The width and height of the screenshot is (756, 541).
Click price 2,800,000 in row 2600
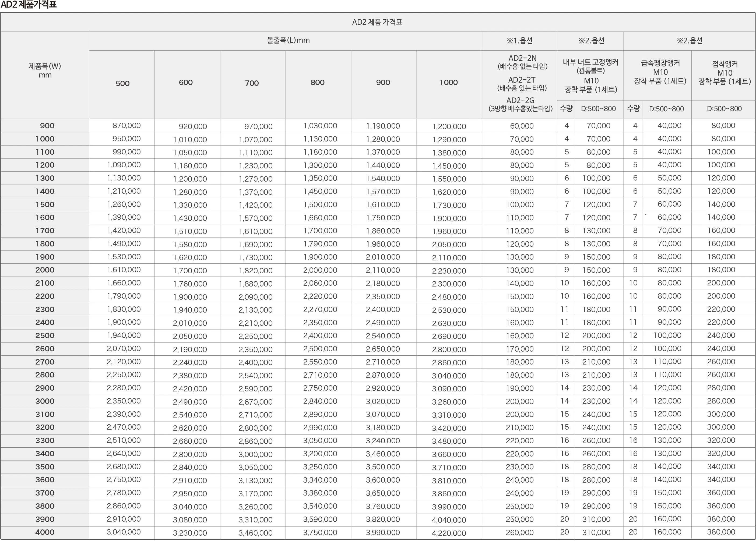tap(449, 350)
